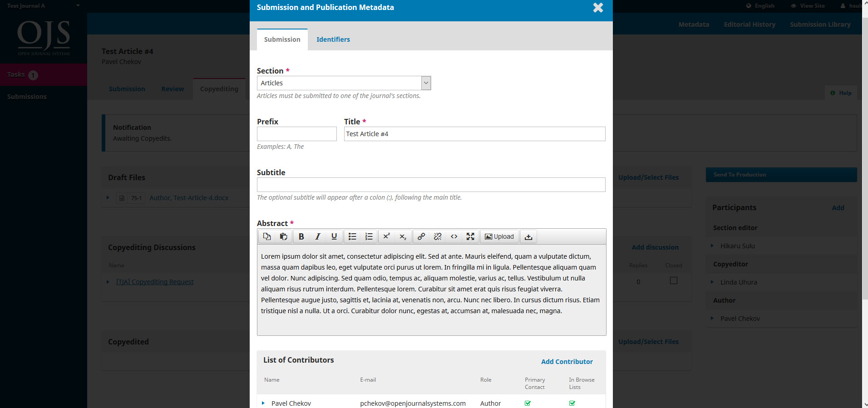Insert a bulleted list in the abstract

pos(352,236)
